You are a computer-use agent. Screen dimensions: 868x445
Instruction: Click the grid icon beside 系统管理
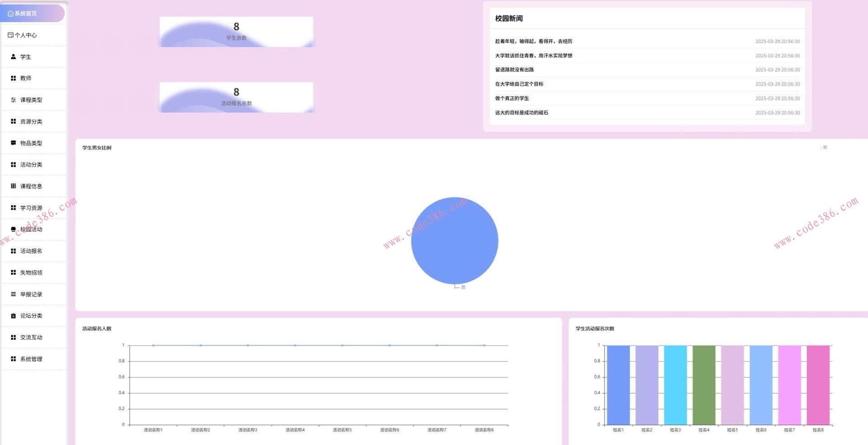coord(14,359)
